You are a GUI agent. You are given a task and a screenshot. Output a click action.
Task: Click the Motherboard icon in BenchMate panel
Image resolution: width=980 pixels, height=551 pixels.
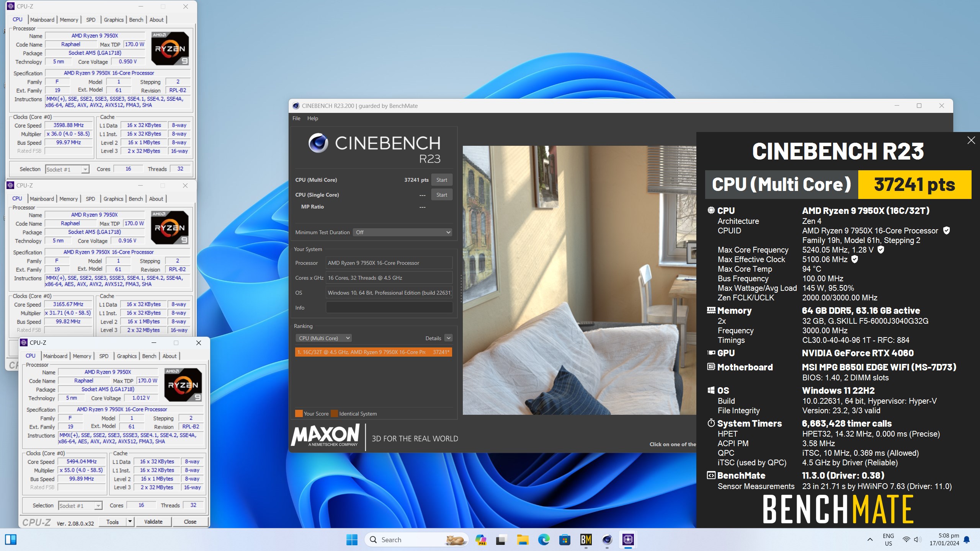(711, 367)
